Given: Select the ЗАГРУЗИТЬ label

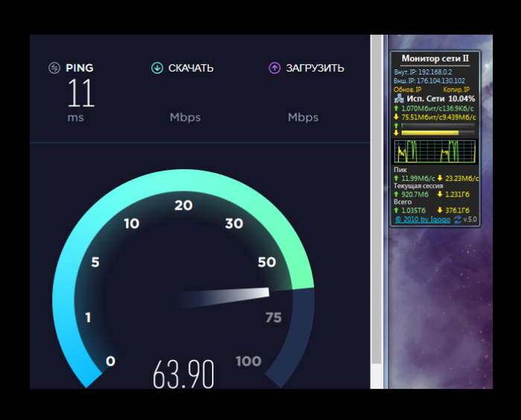Looking at the screenshot, I should click(316, 68).
